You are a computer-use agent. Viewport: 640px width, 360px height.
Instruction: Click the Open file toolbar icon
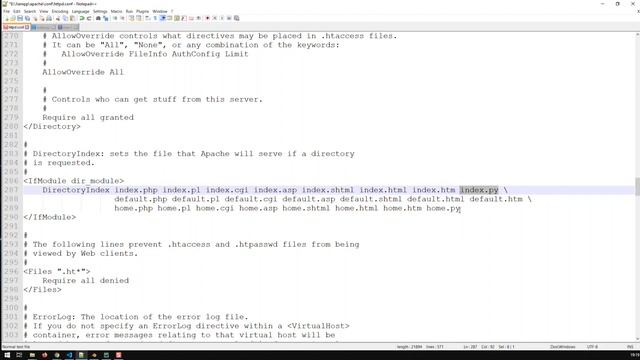(13, 18)
